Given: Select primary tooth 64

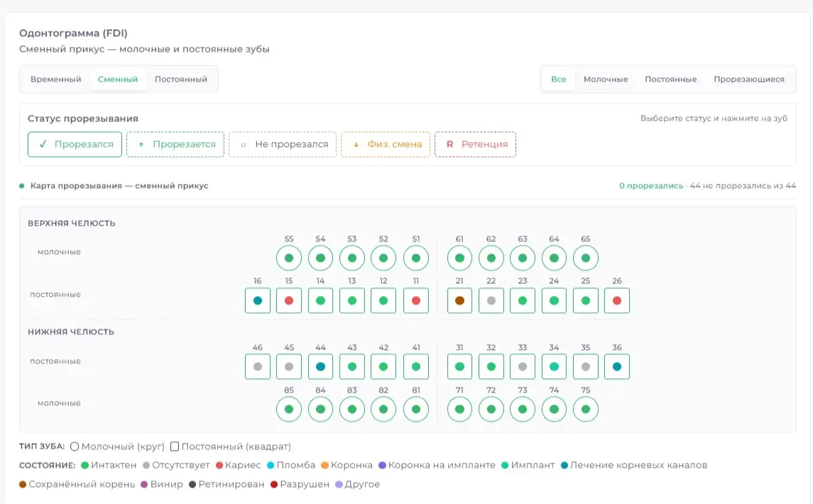Looking at the screenshot, I should 555,258.
